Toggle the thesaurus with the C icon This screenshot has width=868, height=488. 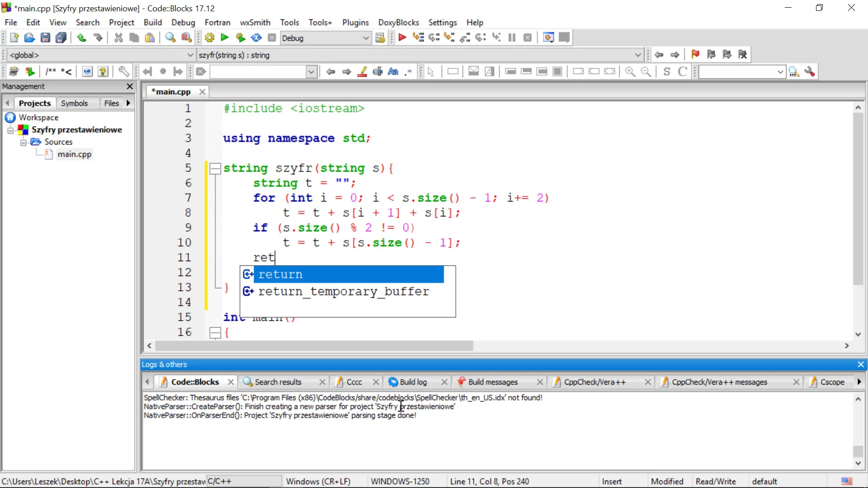pos(683,71)
